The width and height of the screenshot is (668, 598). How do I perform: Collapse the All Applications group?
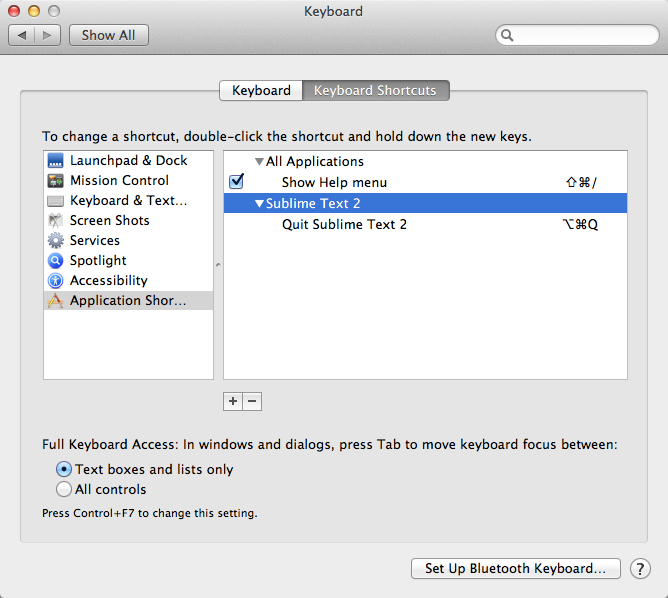coord(259,162)
